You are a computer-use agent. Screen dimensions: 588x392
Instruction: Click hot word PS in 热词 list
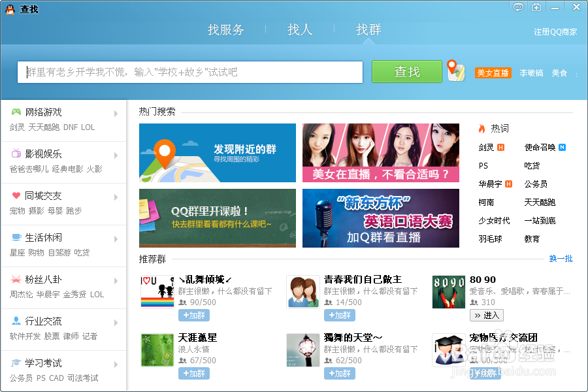click(x=483, y=166)
